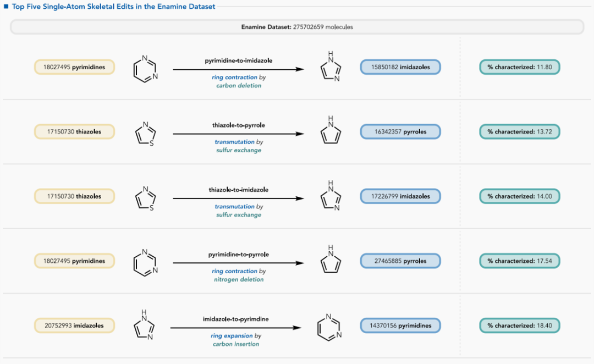The image size is (594, 364).
Task: Click blue square bullet before the heading
Action: coord(6,7)
